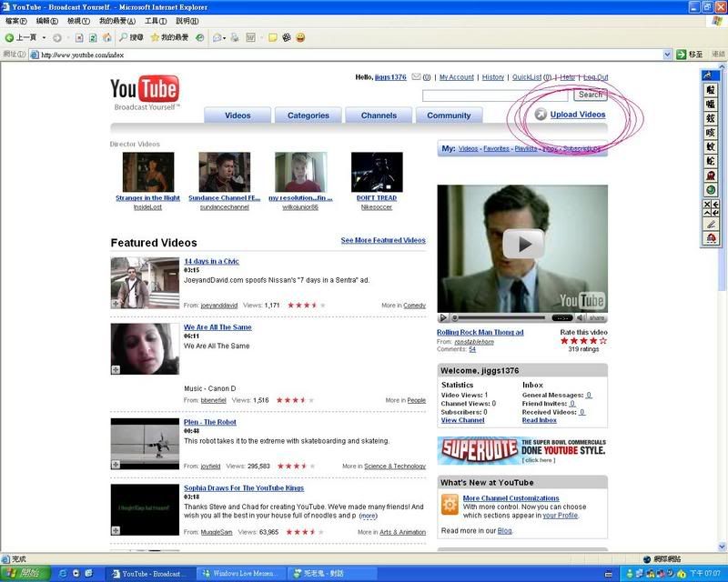
Task: Click the Windows Start button (開始)
Action: pos(25,573)
